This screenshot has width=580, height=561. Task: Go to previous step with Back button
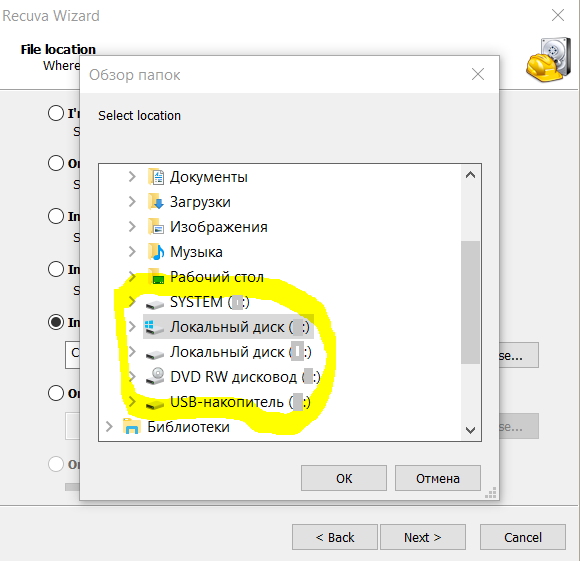pos(335,537)
